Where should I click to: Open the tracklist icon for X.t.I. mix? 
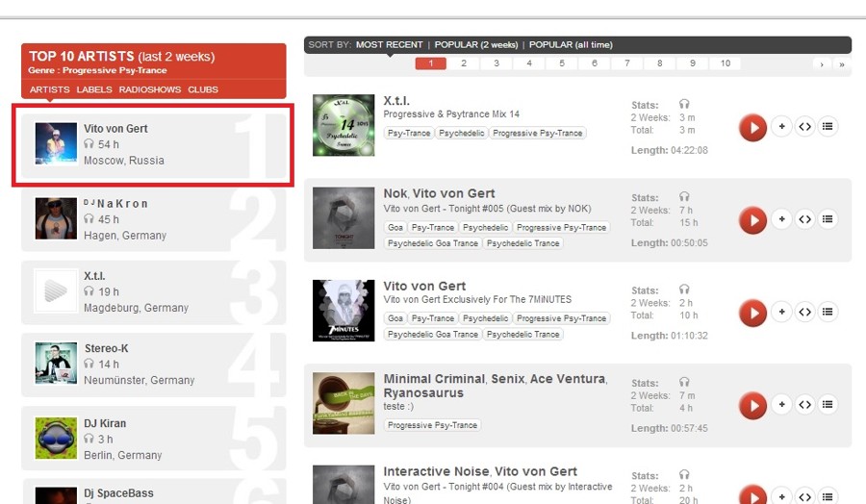(828, 126)
